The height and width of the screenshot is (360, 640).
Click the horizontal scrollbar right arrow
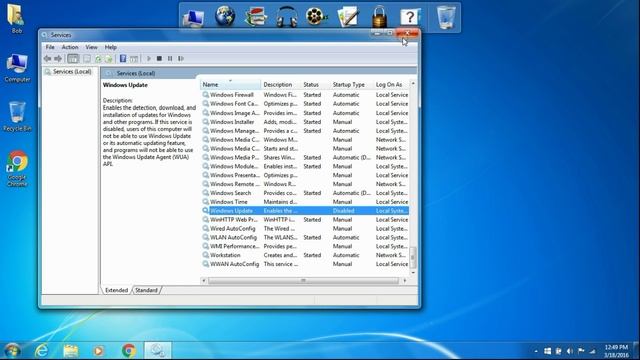tap(404, 280)
